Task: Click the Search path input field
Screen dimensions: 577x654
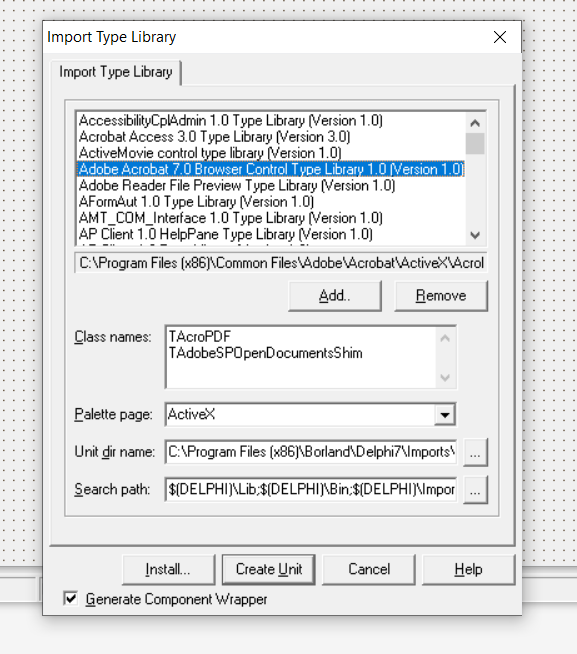Action: [311, 489]
